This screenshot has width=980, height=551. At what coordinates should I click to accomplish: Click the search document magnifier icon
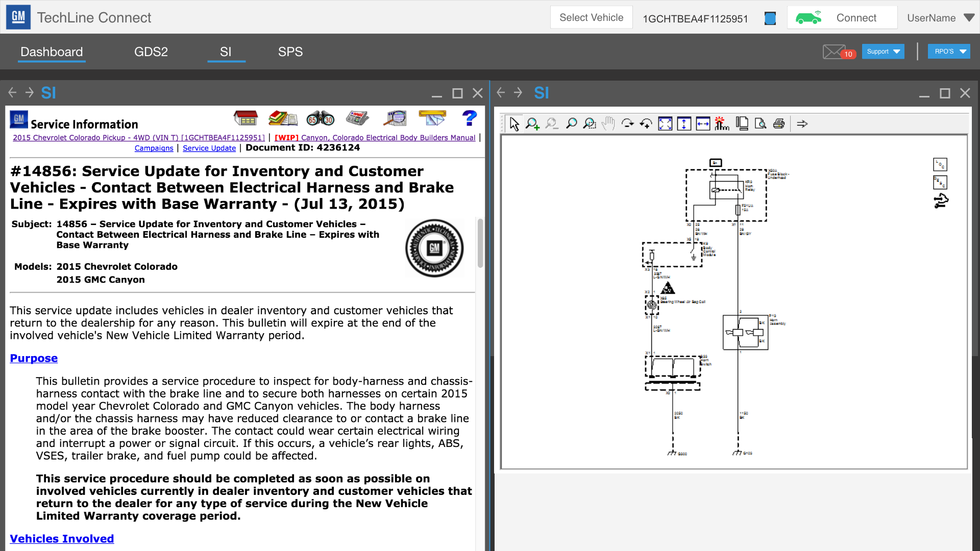[x=761, y=124]
